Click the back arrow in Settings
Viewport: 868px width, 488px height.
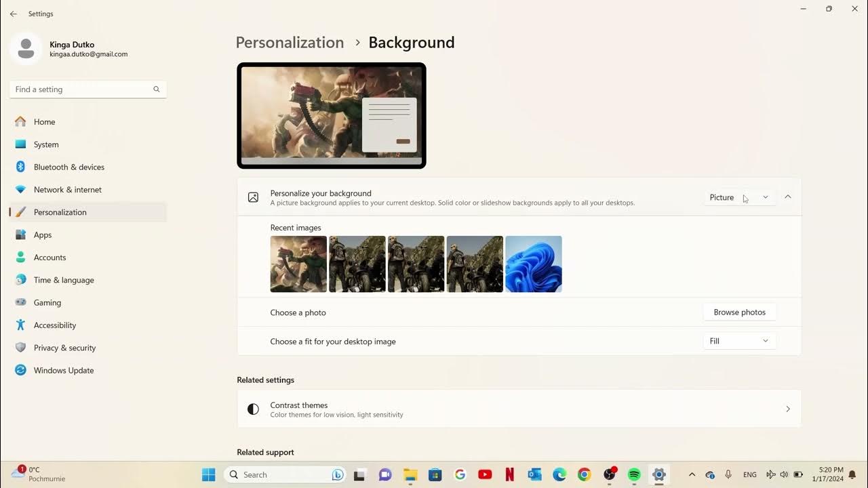pyautogui.click(x=13, y=14)
